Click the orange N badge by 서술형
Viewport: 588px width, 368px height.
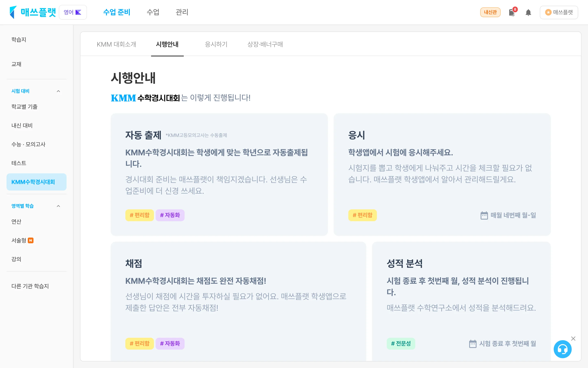31,240
